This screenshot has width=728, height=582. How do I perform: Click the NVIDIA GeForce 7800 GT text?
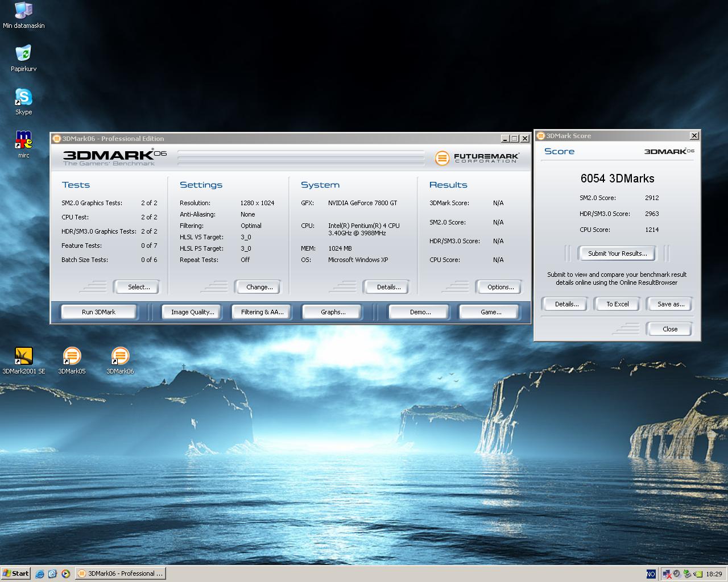tap(363, 203)
